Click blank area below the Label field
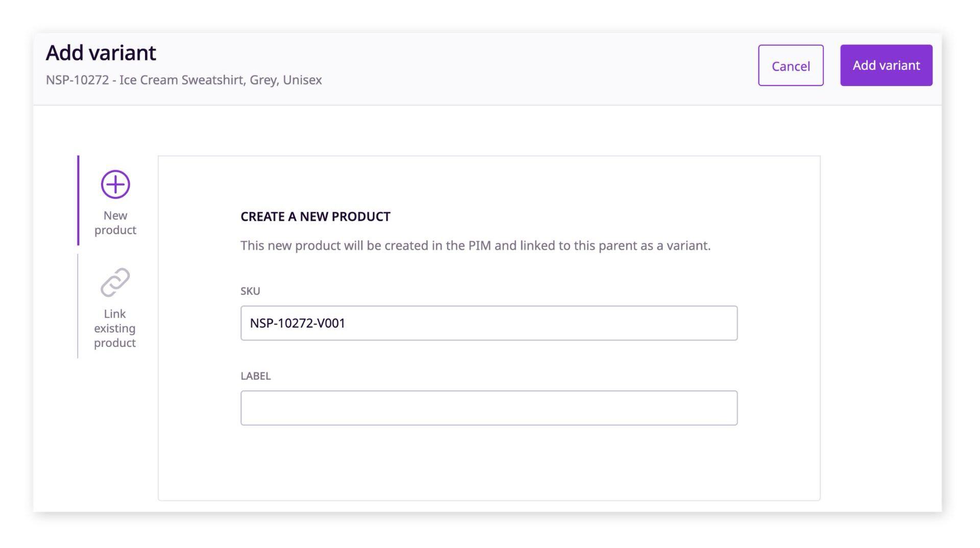 [x=489, y=462]
